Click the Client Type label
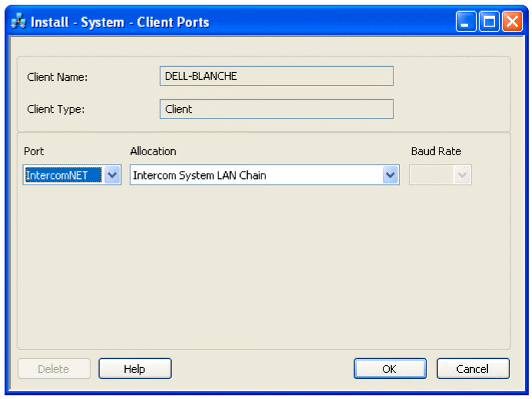 (x=55, y=109)
